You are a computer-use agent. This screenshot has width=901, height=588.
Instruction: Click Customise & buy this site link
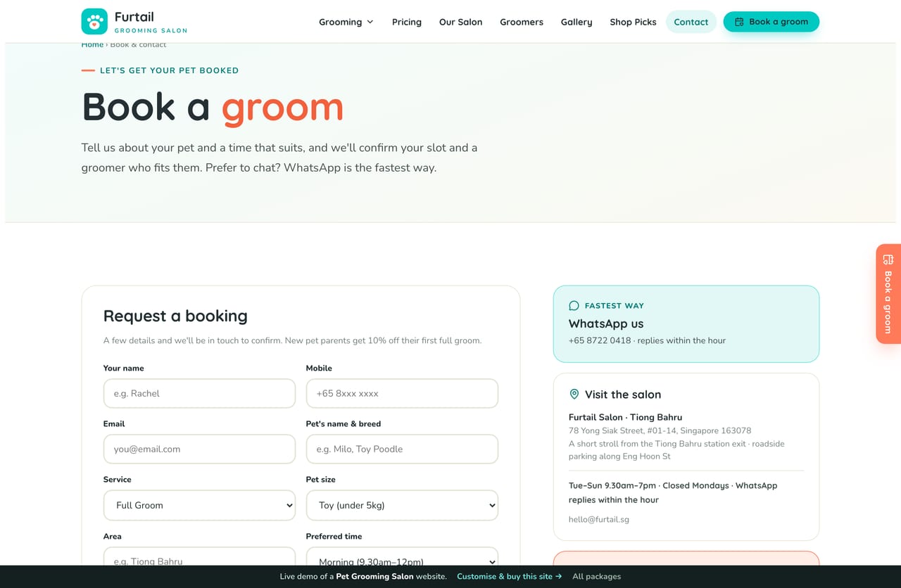click(510, 576)
